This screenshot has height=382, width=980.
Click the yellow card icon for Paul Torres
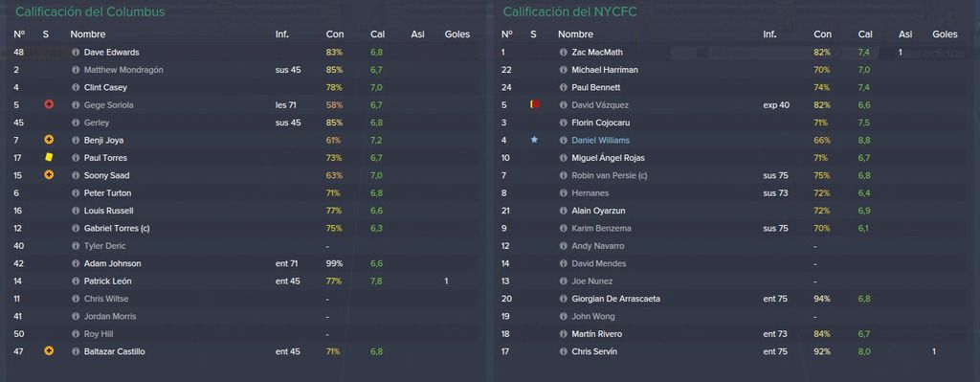point(49,158)
